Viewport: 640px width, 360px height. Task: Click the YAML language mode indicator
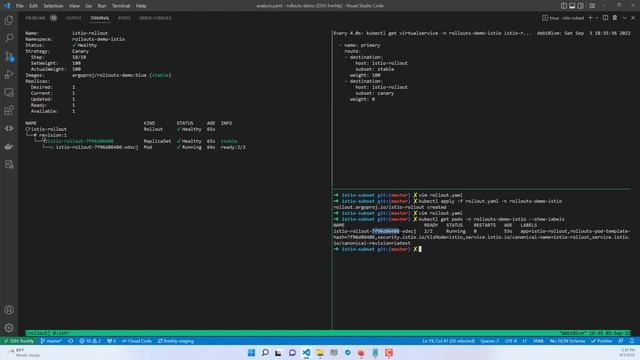538,341
